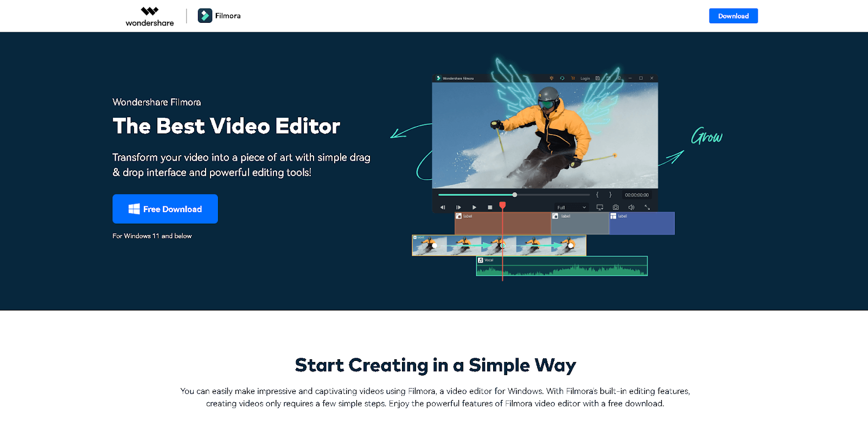Click the orange shopping cart icon in the Filmora title bar

coord(573,78)
